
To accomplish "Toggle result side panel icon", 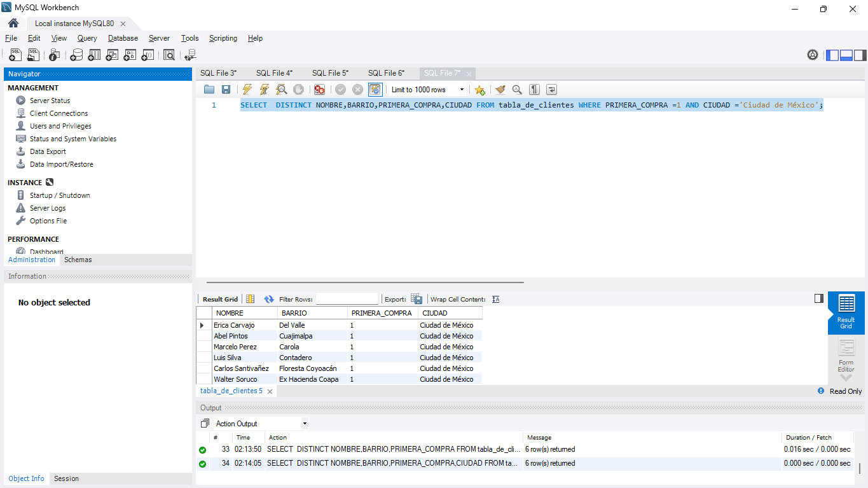I will click(x=819, y=298).
